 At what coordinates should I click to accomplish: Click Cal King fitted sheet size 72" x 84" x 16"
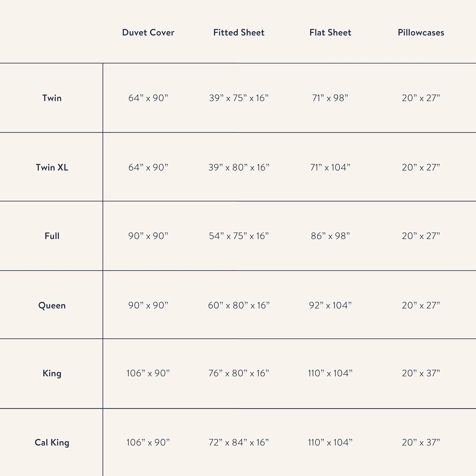[x=239, y=442]
